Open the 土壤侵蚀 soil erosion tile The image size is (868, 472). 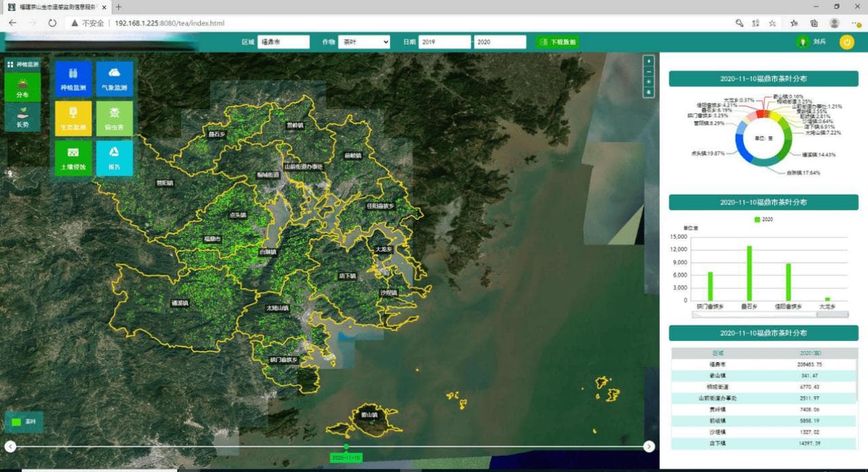pyautogui.click(x=73, y=158)
